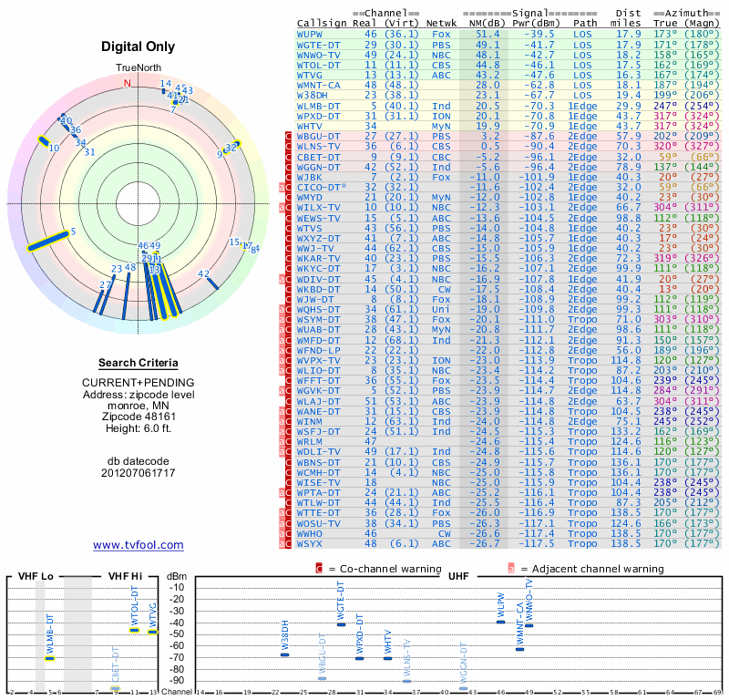Click the WOSU-TV callsign
The width and height of the screenshot is (729, 700).
[x=318, y=524]
